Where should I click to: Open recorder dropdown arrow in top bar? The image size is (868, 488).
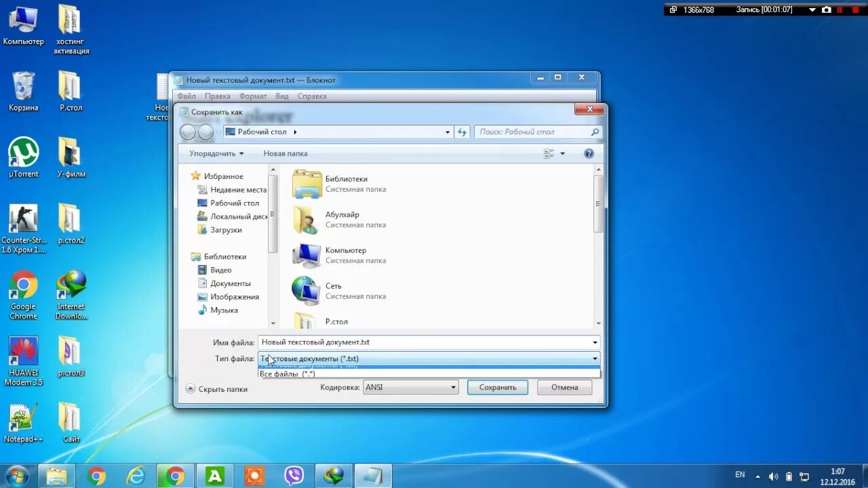point(812,9)
